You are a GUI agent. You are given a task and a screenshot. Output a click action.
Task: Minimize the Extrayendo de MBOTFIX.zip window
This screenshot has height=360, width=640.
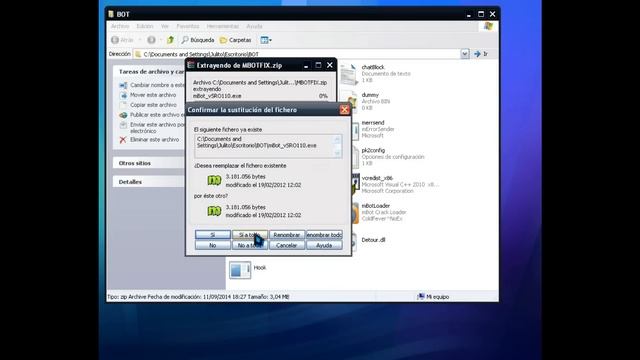coord(306,65)
